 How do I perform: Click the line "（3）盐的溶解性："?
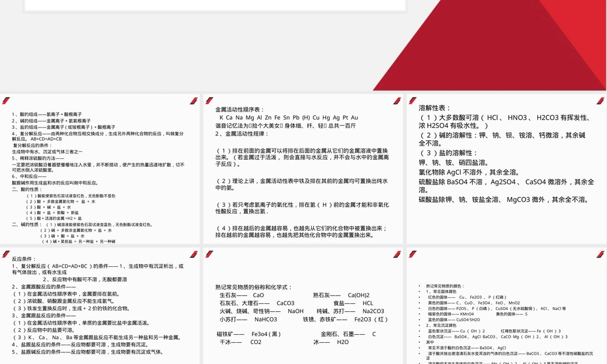click(x=449, y=153)
